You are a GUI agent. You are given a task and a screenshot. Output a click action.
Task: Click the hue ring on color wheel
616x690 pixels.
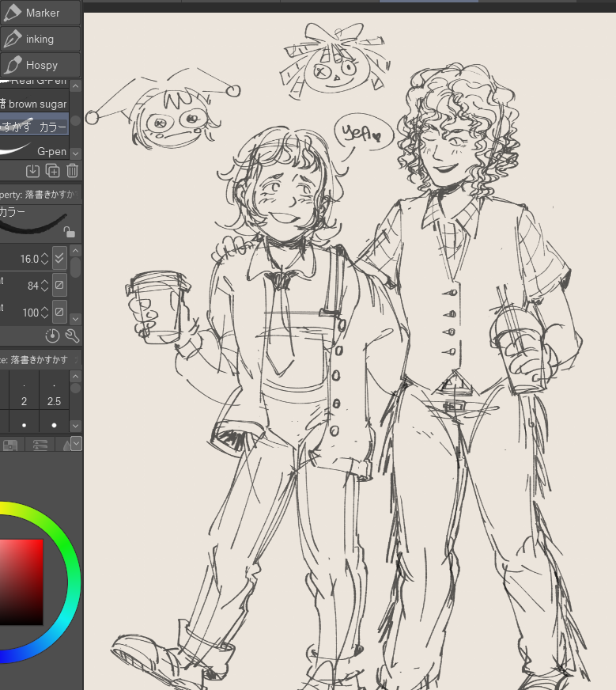tap(73, 581)
